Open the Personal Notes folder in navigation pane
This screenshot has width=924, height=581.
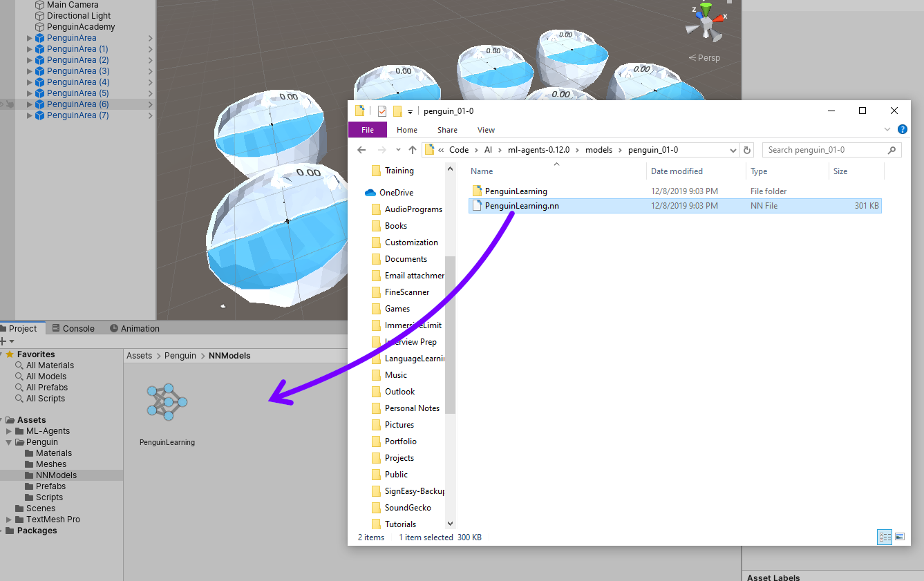pyautogui.click(x=412, y=408)
